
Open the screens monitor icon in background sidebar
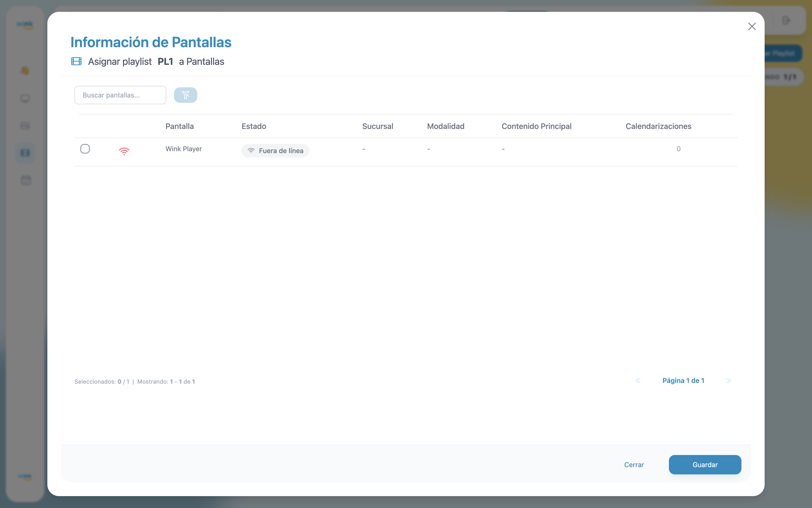[25, 98]
